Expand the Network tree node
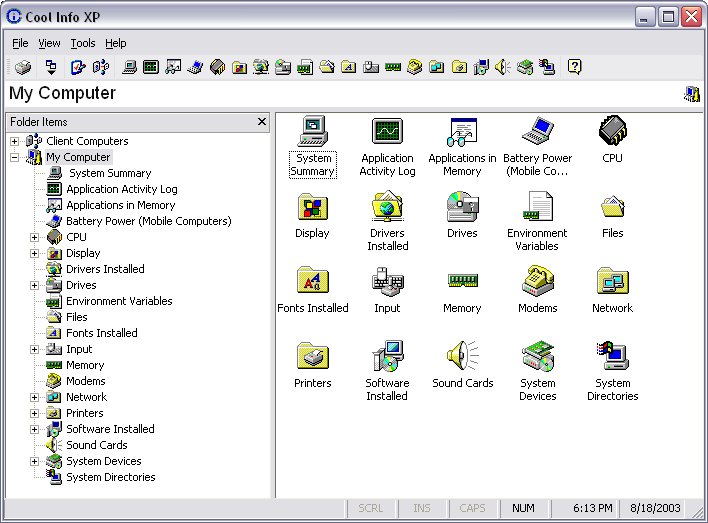The image size is (708, 523). click(x=34, y=397)
